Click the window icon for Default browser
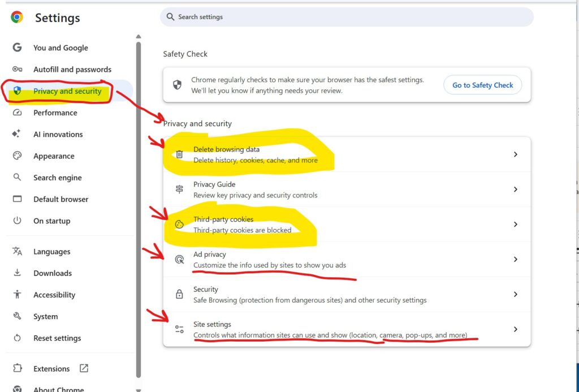Viewport: 579px width, 392px height. [17, 199]
